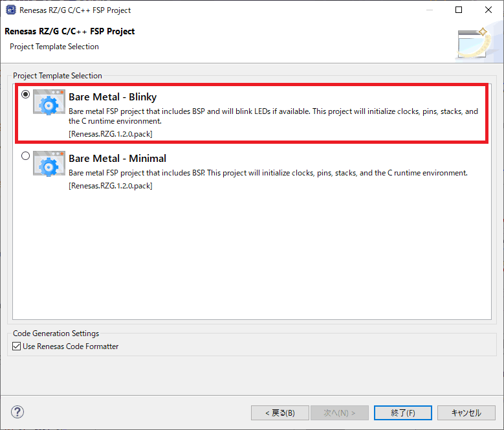This screenshot has width=504, height=430.
Task: Maximize the wizard dialog window
Action: [x=459, y=10]
